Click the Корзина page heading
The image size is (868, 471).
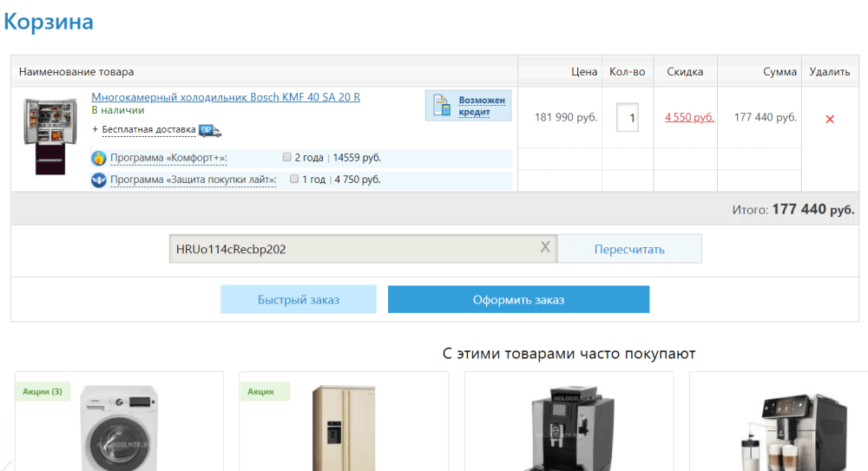click(x=48, y=22)
